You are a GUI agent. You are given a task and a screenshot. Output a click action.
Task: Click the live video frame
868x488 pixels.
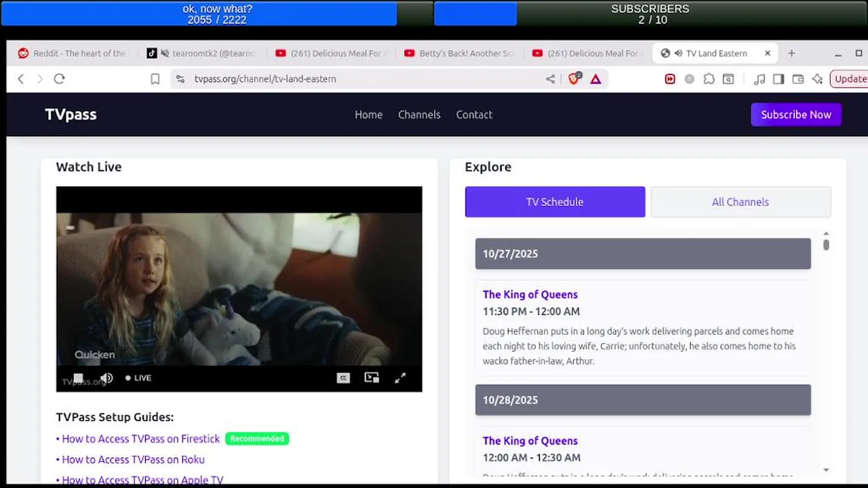tap(239, 289)
